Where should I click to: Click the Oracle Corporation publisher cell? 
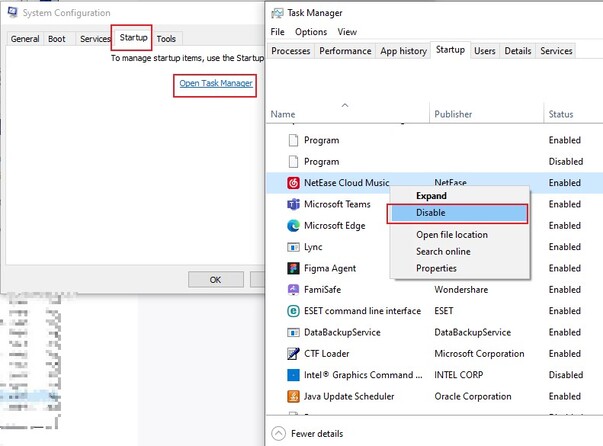tap(473, 396)
